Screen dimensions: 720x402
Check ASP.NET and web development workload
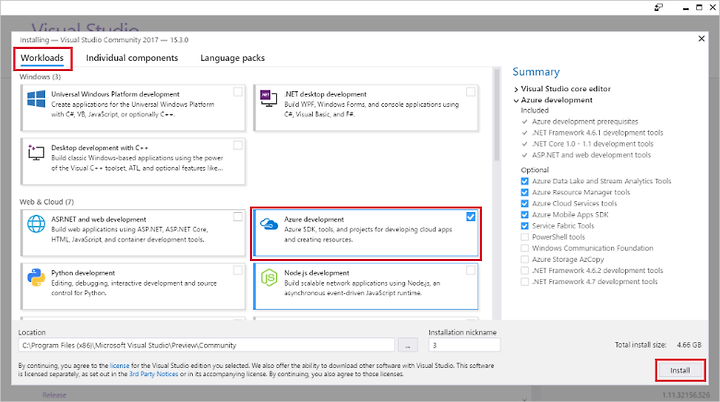[238, 217]
